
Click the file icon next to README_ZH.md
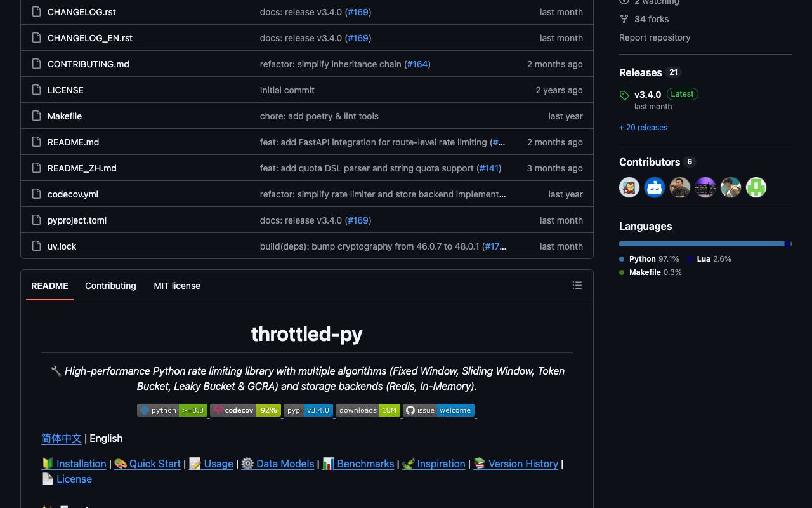point(37,168)
